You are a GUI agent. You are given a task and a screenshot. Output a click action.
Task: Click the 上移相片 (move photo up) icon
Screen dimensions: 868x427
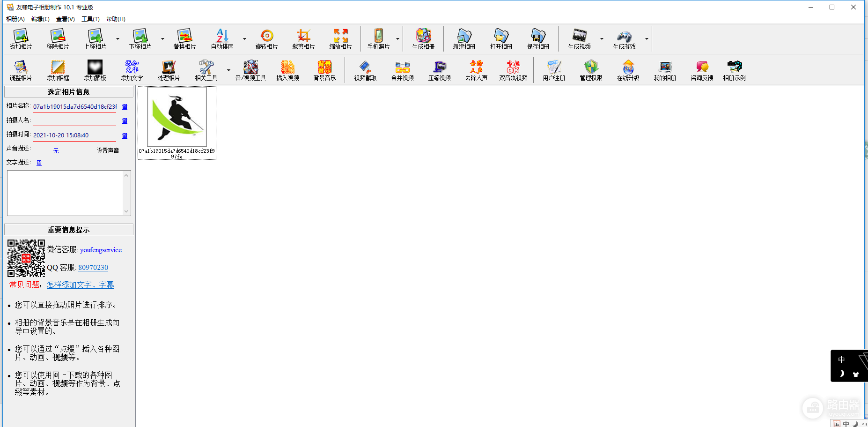point(95,39)
